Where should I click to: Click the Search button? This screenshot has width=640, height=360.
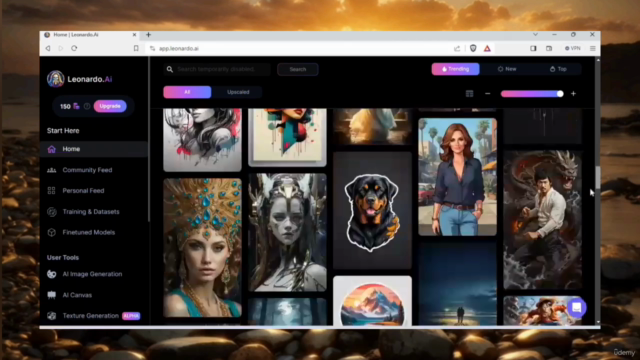click(298, 69)
